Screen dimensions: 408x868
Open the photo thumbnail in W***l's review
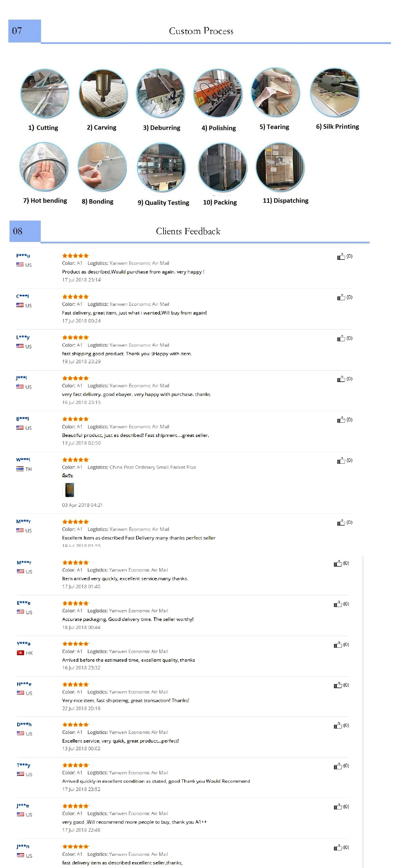coord(70,490)
